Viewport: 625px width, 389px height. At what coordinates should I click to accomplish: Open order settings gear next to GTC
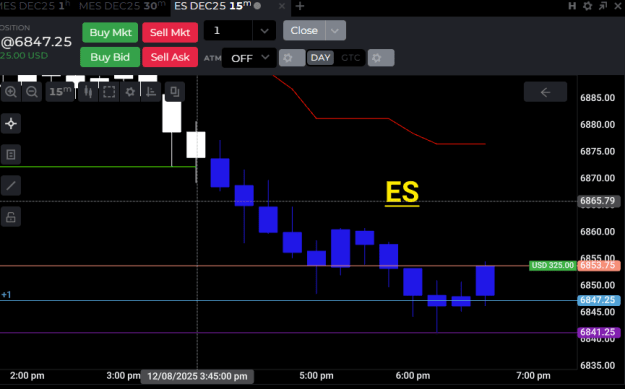[381, 58]
